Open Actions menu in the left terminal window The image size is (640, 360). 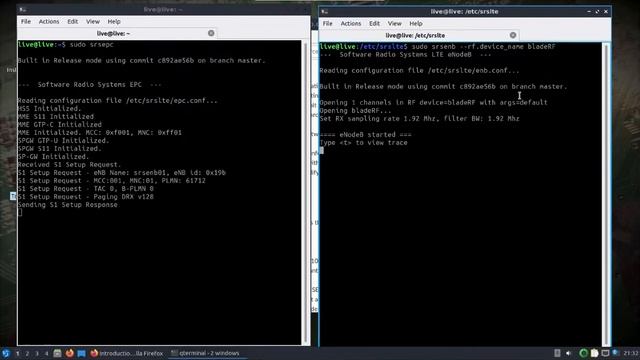point(49,22)
